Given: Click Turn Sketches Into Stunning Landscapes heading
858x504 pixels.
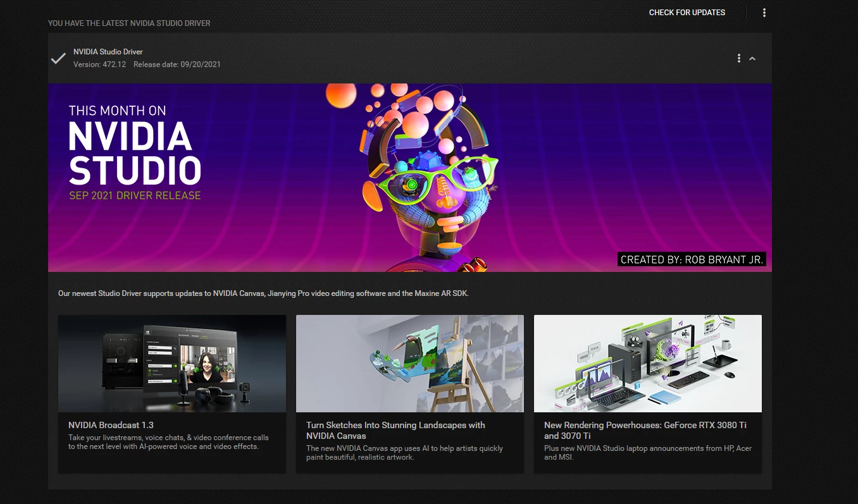Looking at the screenshot, I should [395, 430].
